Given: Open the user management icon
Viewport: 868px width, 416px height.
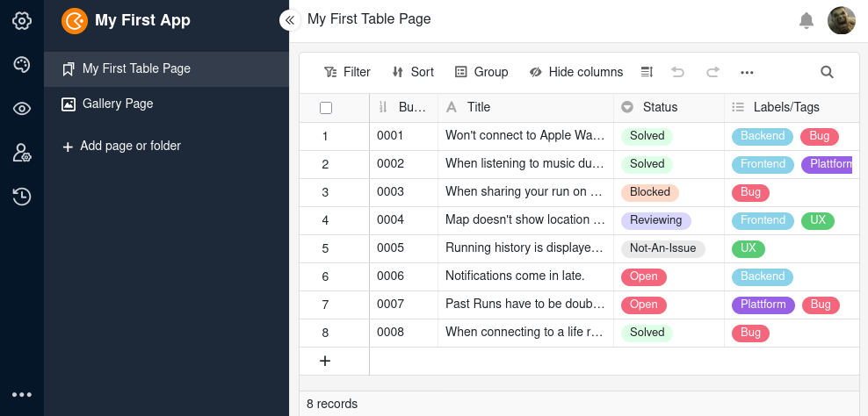Looking at the screenshot, I should coord(22,153).
